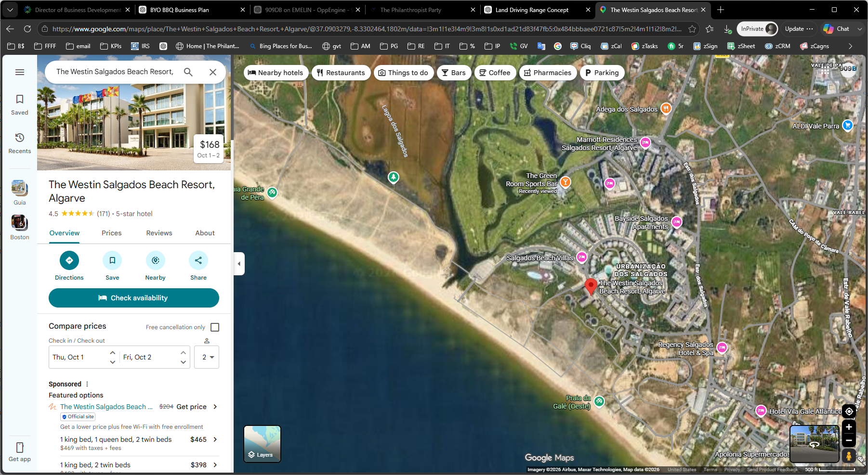Screen dimensions: 868x475
Task: Enable Free cancellation only checkbox
Action: point(215,327)
